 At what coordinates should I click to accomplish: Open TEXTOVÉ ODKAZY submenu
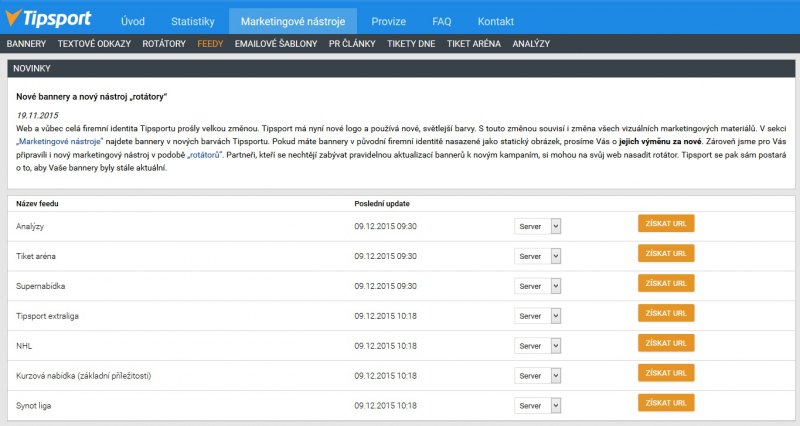pyautogui.click(x=94, y=44)
